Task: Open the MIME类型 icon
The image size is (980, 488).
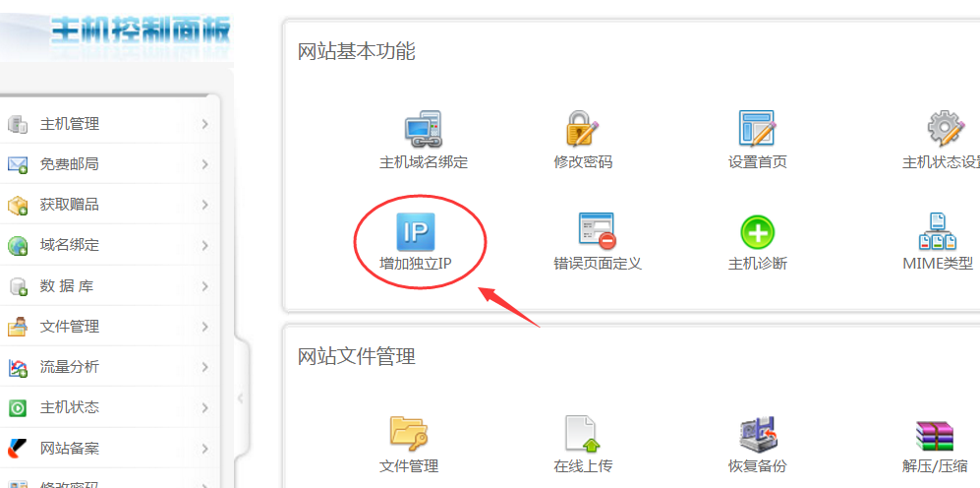Action: [937, 232]
